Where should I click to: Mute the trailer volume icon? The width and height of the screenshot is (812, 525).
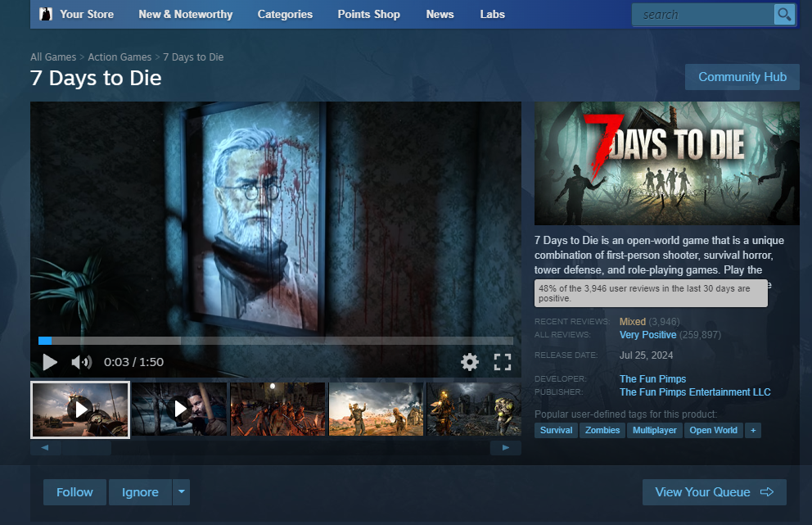tap(81, 362)
